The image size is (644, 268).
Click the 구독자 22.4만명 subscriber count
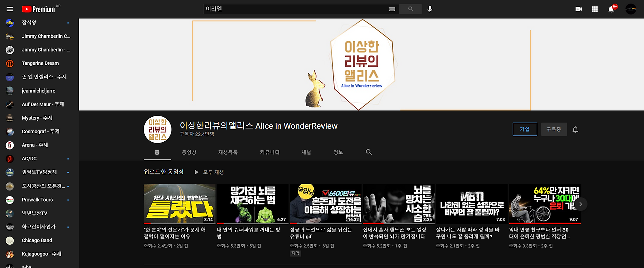pos(197,135)
